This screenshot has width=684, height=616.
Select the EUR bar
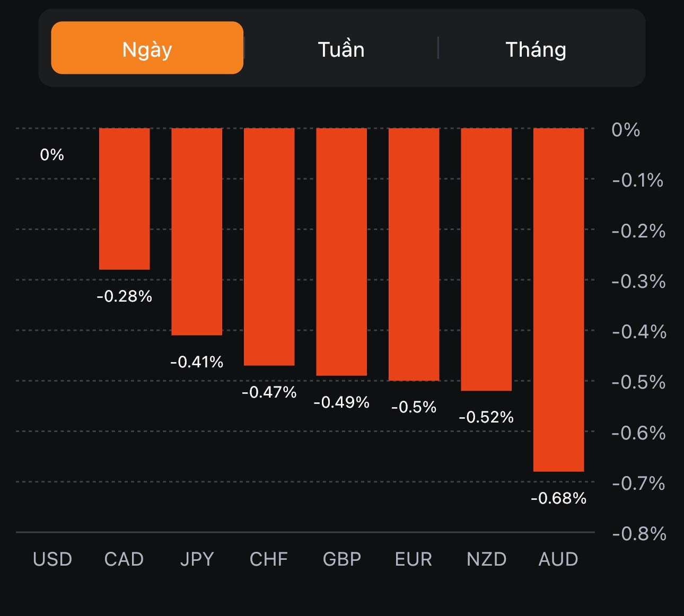[414, 254]
